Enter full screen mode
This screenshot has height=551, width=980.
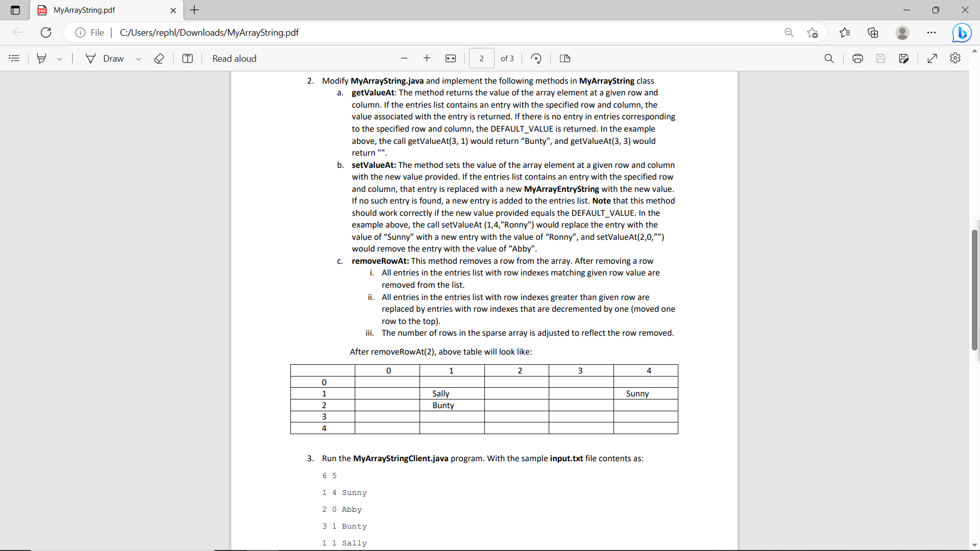coord(932,59)
